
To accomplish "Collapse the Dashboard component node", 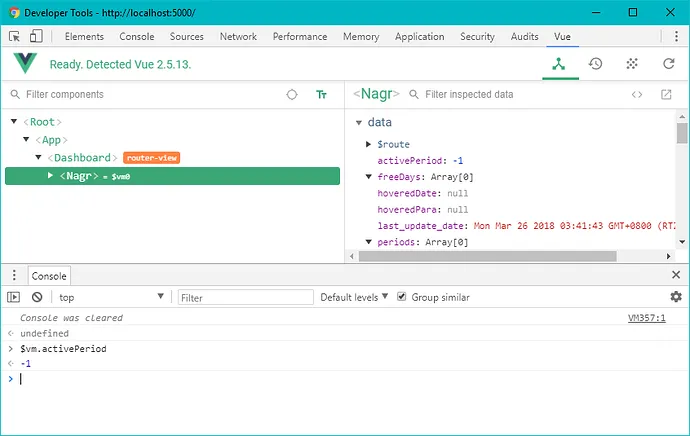I will click(x=39, y=157).
